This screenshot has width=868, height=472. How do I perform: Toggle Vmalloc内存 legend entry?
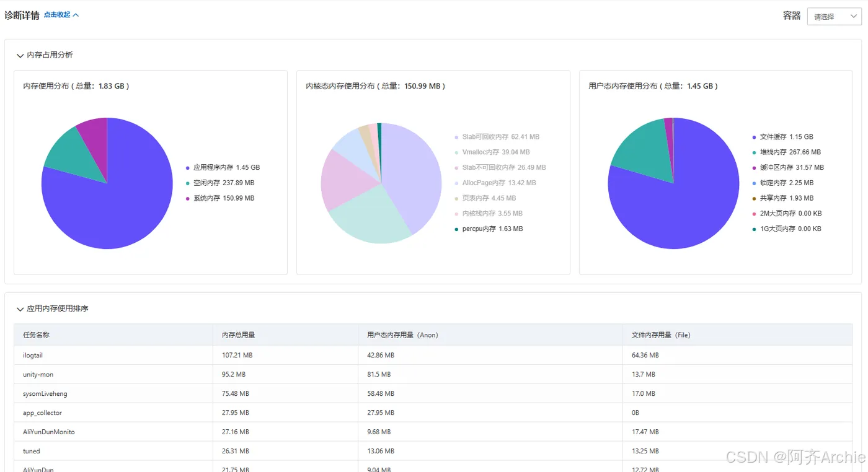click(492, 152)
